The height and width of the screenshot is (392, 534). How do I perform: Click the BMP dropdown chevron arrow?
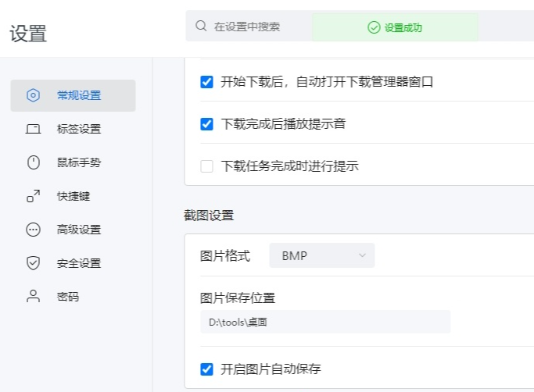[362, 255]
